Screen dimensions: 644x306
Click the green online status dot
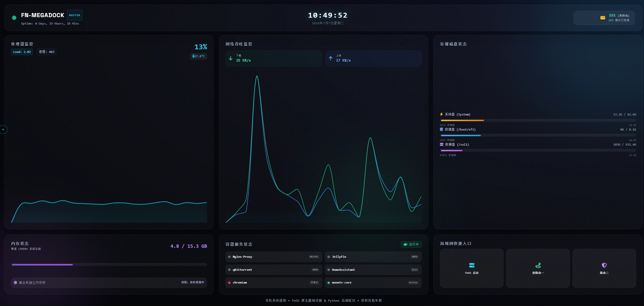14,18
